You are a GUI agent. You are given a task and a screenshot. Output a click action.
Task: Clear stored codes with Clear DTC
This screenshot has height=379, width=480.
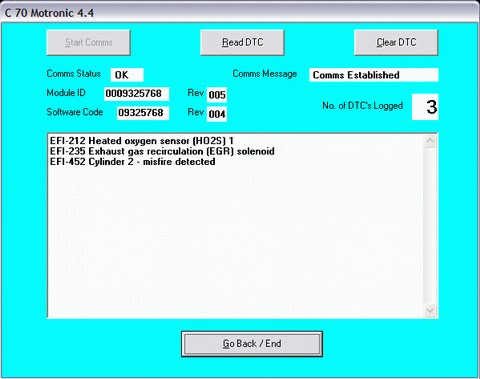tap(396, 42)
